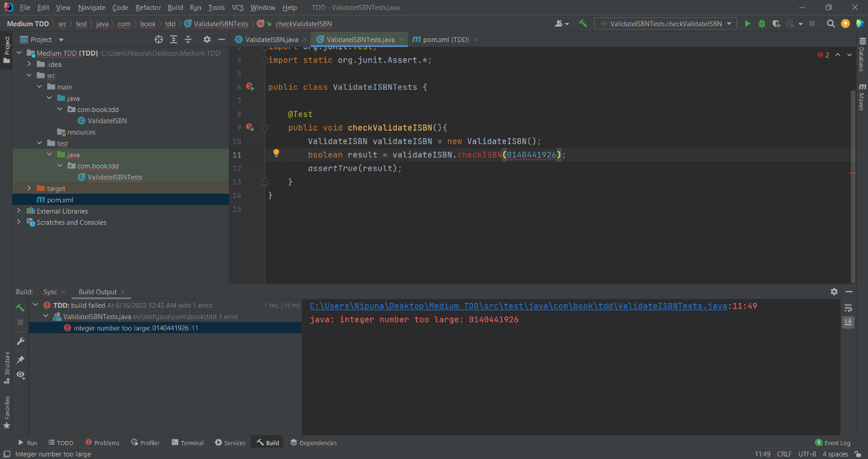
Task: Expand the target folder in project tree
Action: click(x=29, y=188)
